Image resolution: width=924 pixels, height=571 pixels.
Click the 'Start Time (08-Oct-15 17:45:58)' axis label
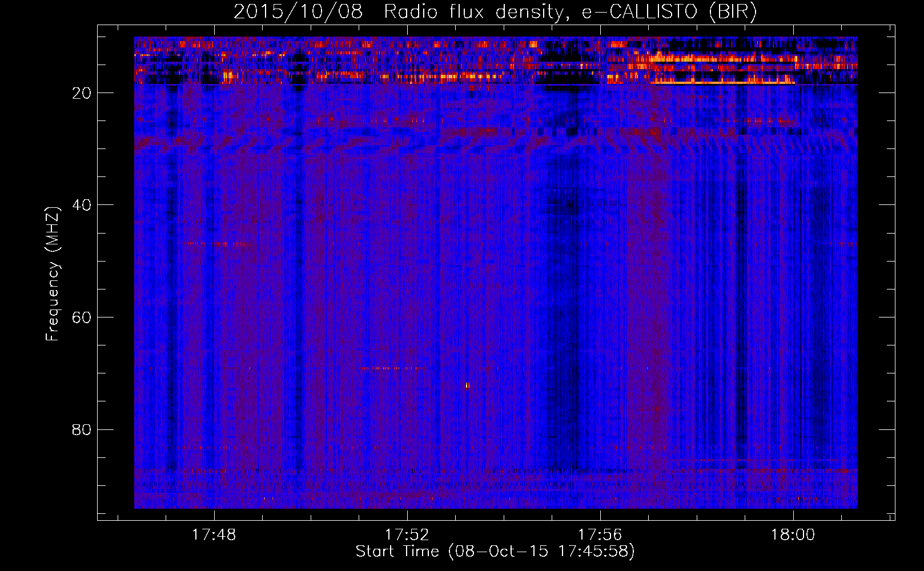(495, 552)
